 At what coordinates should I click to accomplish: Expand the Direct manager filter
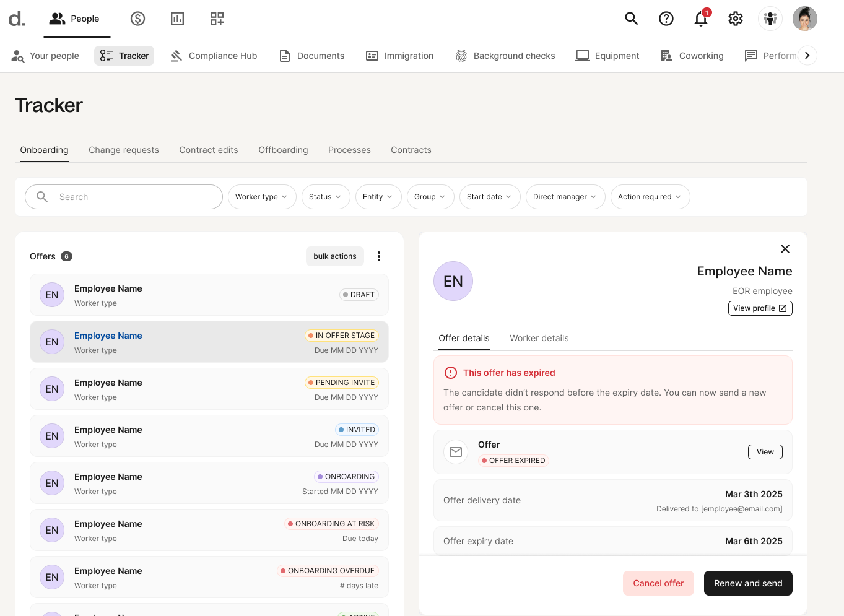(565, 197)
